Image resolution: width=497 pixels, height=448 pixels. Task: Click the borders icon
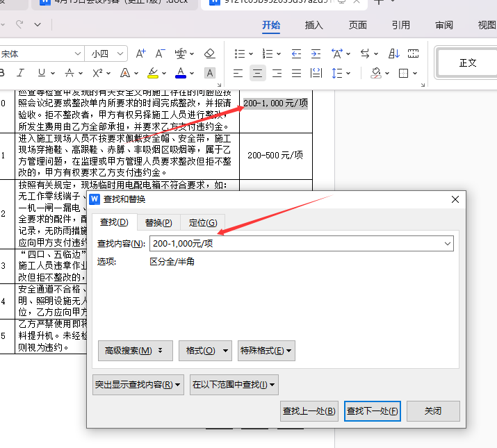403,73
